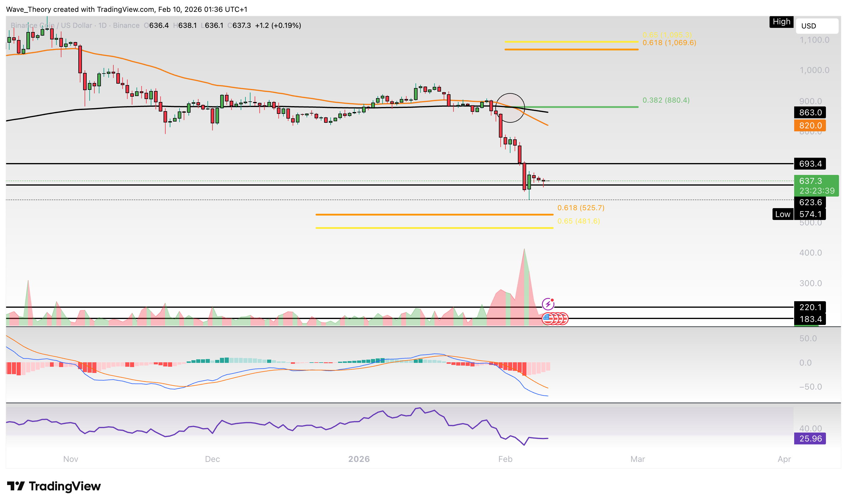Click the 220.1 volume level label

tap(810, 307)
